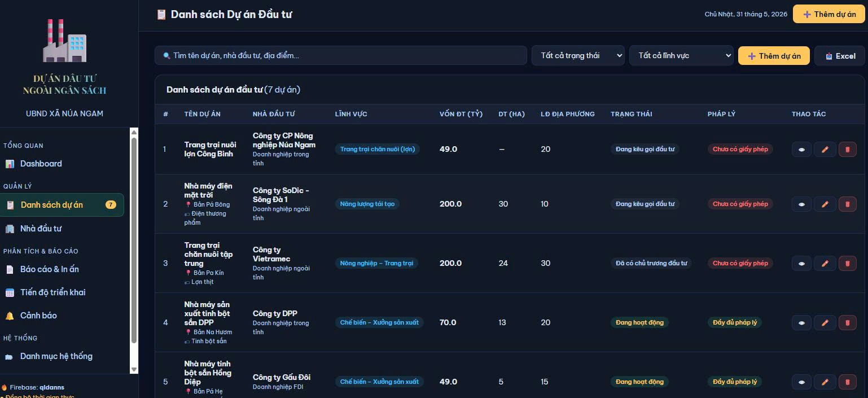Show details of the SoDic - Sông Đà 1 project
868x398 pixels.
click(801, 204)
